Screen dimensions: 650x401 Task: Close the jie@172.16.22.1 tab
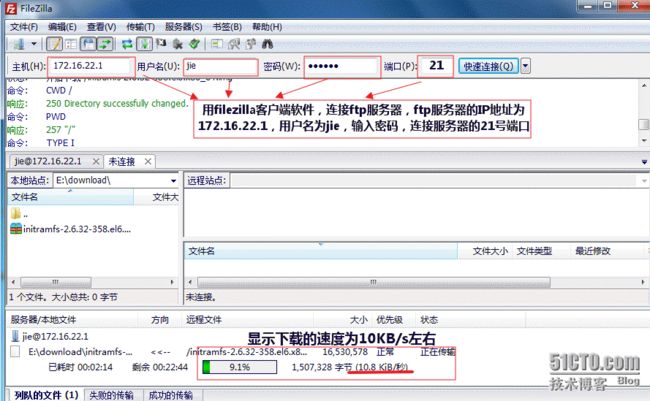click(96, 161)
